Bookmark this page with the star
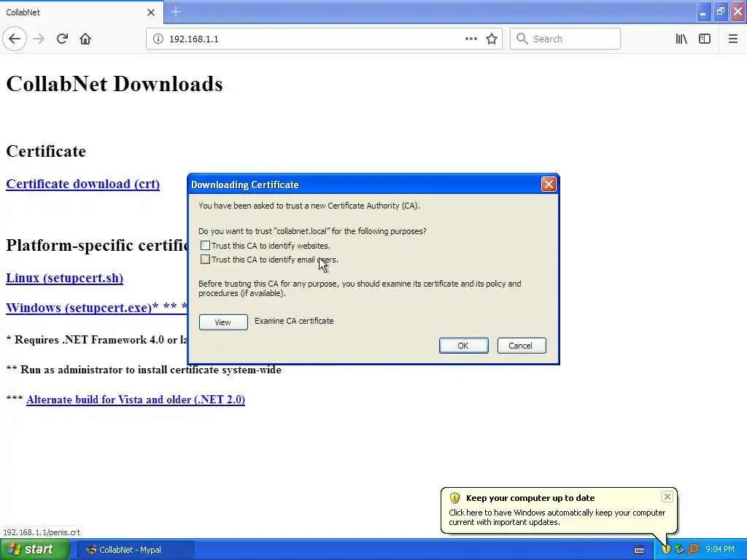This screenshot has height=560, width=747. (x=492, y=39)
